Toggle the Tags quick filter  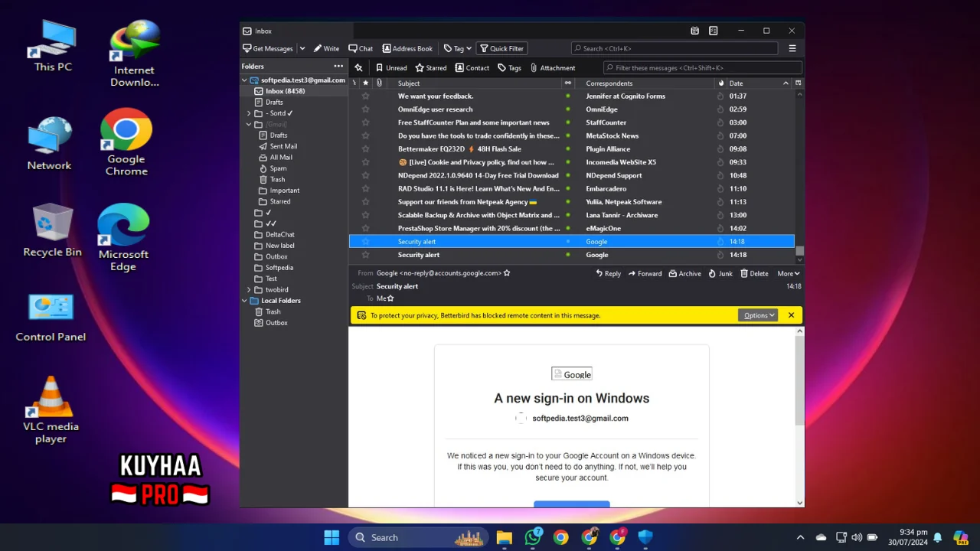509,67
